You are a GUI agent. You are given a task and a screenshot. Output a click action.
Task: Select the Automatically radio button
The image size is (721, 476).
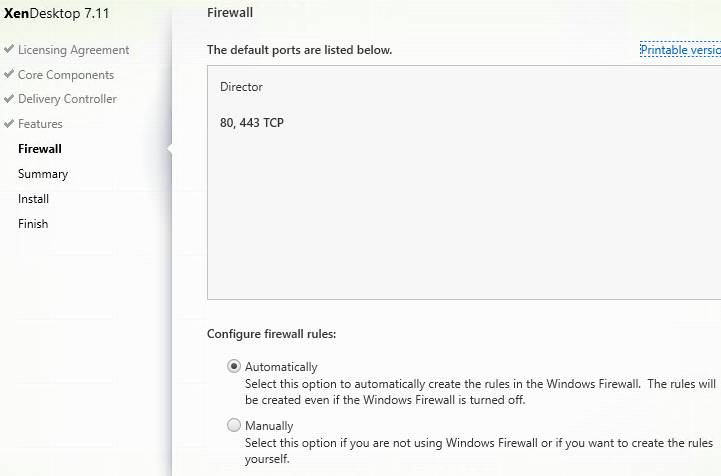[x=234, y=366]
